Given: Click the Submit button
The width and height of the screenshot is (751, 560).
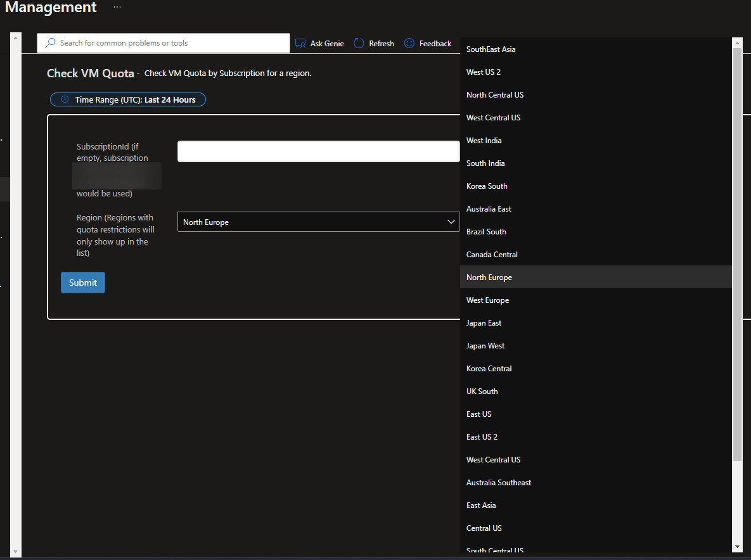Looking at the screenshot, I should pos(82,283).
